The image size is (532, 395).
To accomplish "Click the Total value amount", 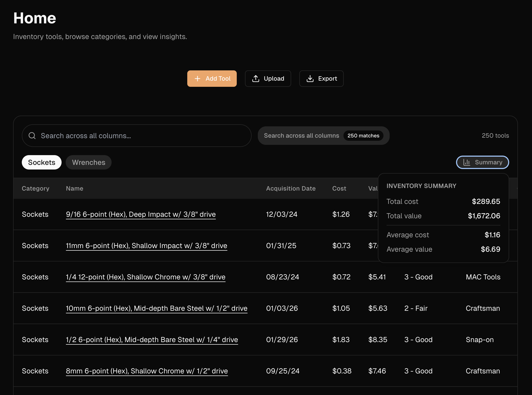I will 484,216.
